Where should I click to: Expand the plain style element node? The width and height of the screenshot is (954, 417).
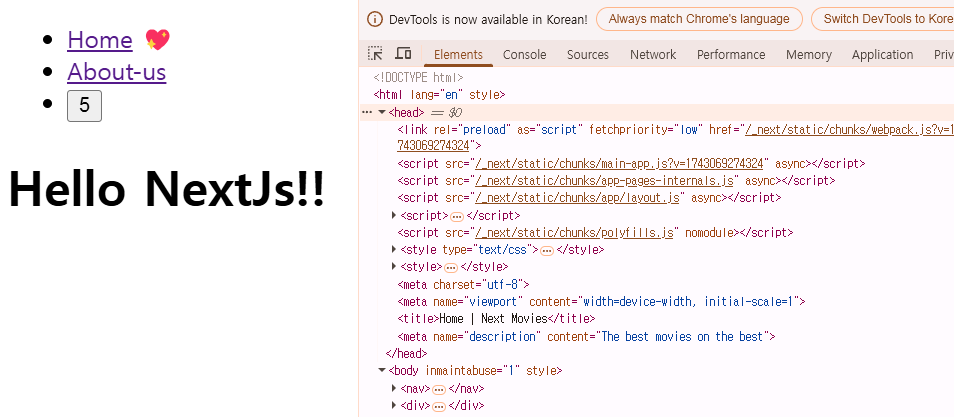[394, 267]
